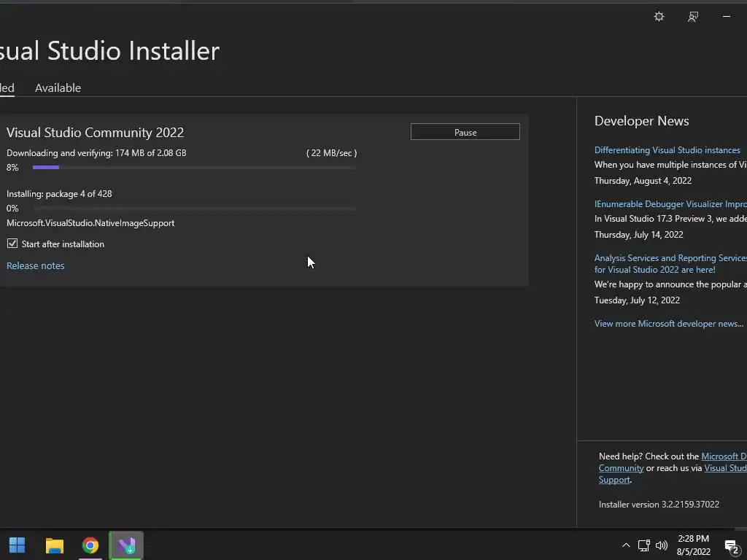Screen dimensions: 747x560
Task: Toggle the installer theme sun icon
Action: 659,17
